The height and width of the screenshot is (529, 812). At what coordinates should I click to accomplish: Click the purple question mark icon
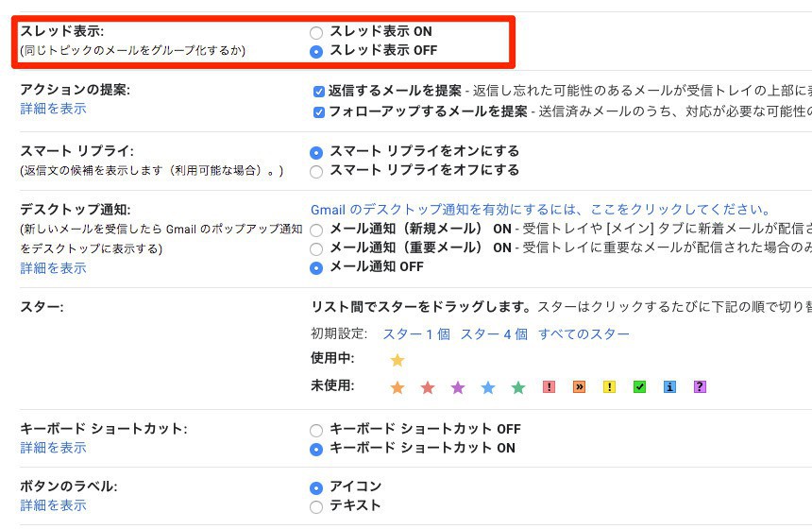tap(700, 387)
